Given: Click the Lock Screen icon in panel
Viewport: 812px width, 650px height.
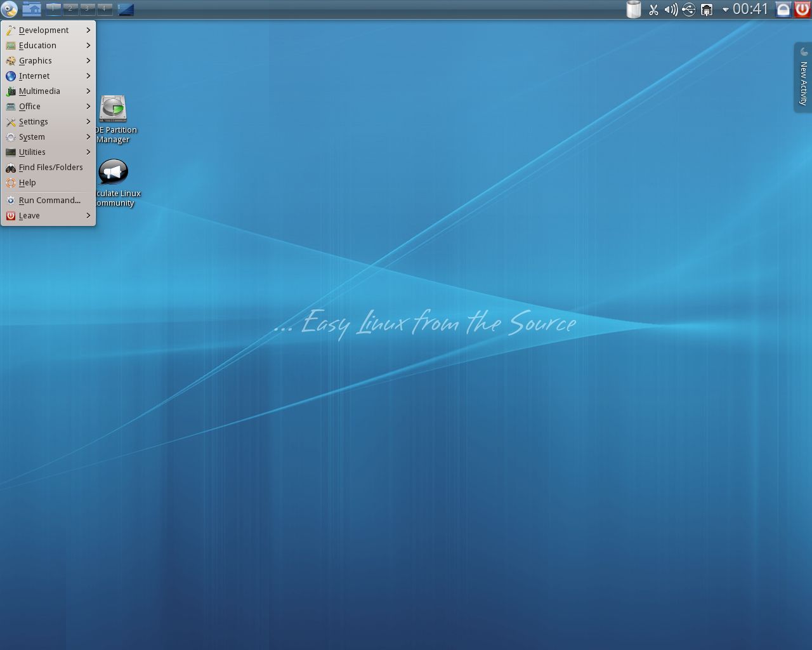Looking at the screenshot, I should [783, 10].
